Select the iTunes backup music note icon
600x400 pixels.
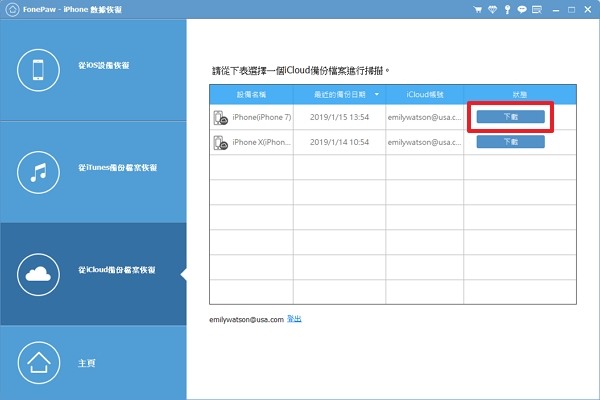pyautogui.click(x=38, y=172)
